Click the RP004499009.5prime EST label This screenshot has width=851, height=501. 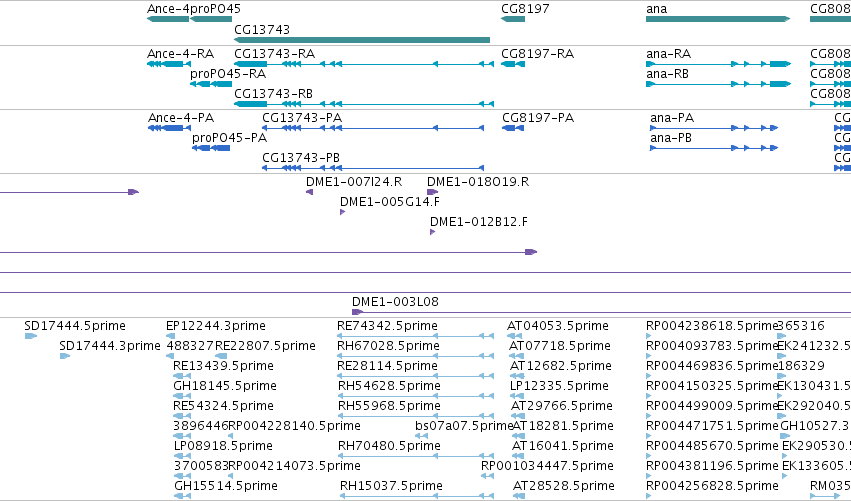[x=712, y=407]
